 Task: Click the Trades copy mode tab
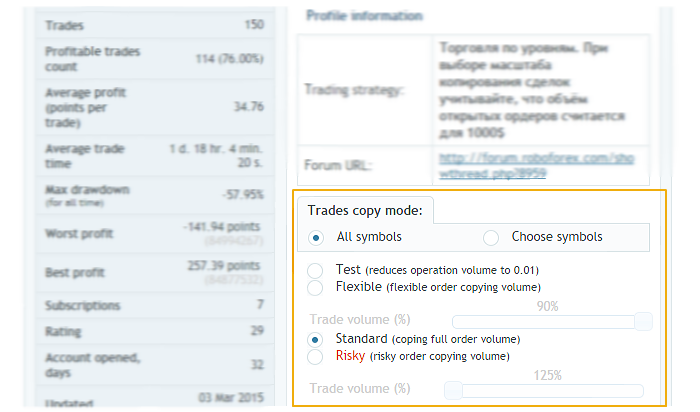tap(365, 210)
